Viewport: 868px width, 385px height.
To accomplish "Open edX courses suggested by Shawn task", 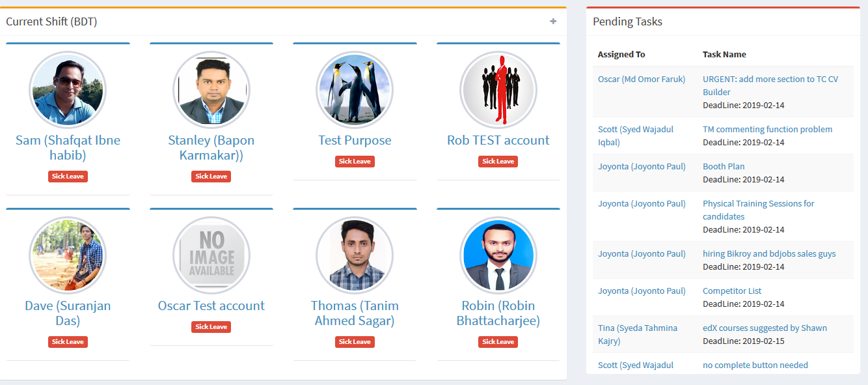I will pyautogui.click(x=765, y=328).
